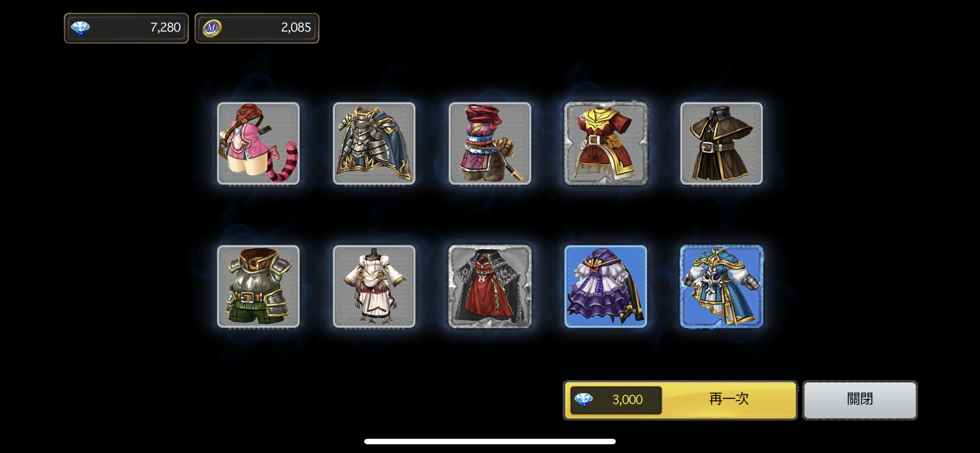Screen dimensions: 980x453
Task: Tap the 關閉 close button
Action: point(860,400)
